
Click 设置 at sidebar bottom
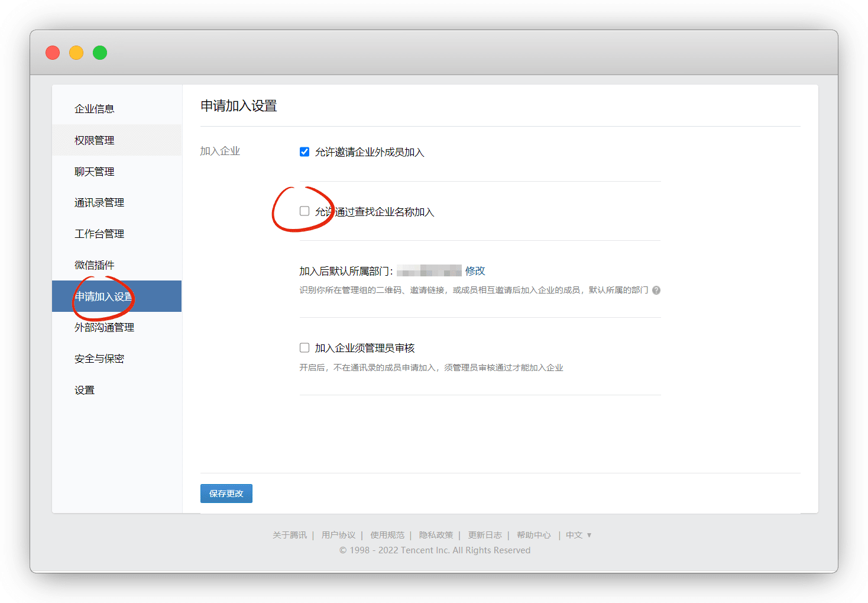click(x=85, y=390)
